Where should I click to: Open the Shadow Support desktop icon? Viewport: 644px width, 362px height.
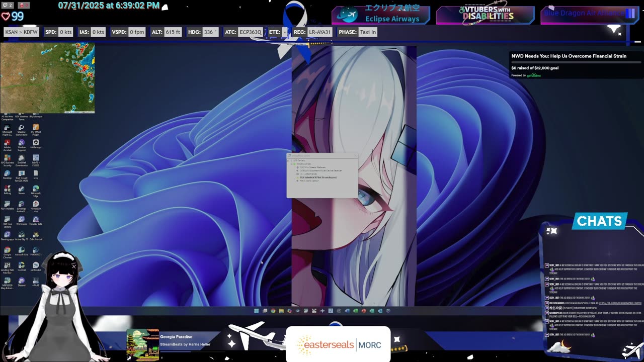point(22,145)
